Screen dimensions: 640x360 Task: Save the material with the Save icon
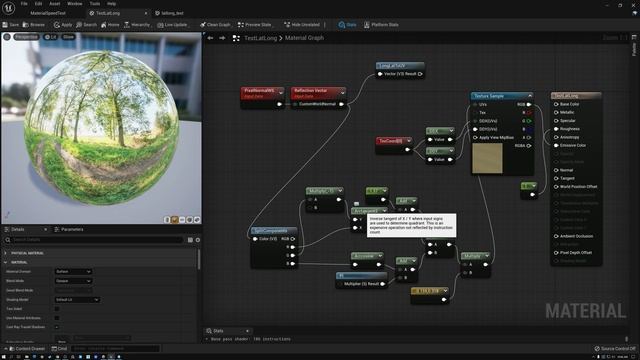pos(11,25)
